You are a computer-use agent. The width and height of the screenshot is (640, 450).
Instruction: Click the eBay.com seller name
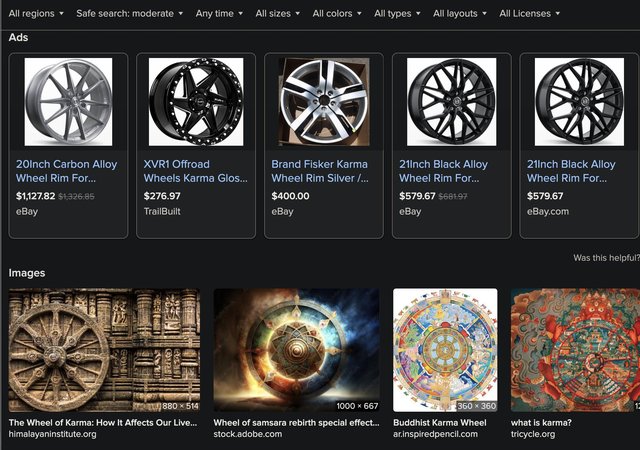(548, 212)
